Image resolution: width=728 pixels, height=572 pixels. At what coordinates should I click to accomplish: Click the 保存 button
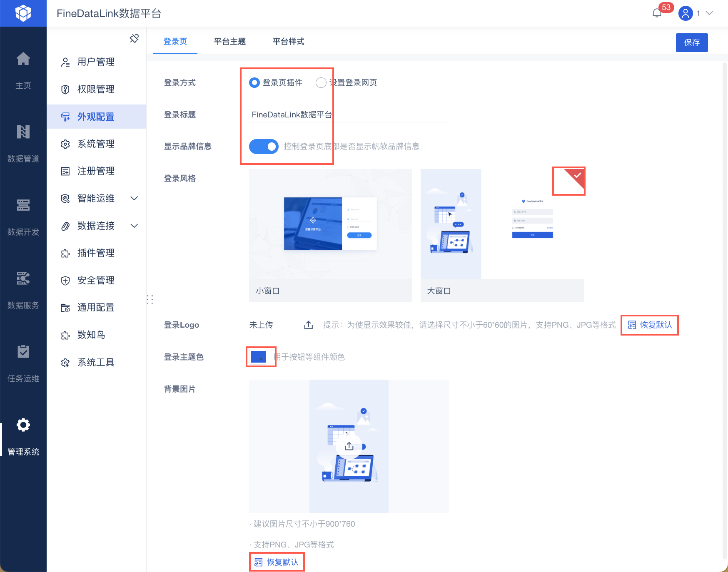[x=692, y=42]
